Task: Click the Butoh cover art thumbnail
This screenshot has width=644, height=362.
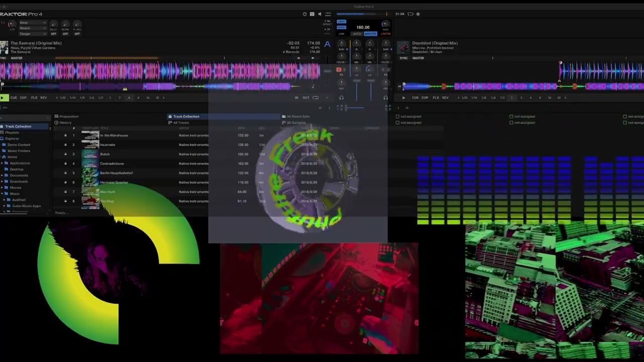Action: [90, 154]
